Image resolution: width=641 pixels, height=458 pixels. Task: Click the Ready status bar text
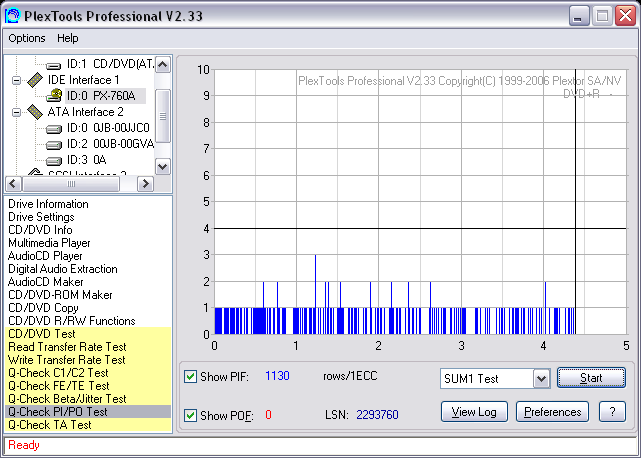click(x=24, y=445)
